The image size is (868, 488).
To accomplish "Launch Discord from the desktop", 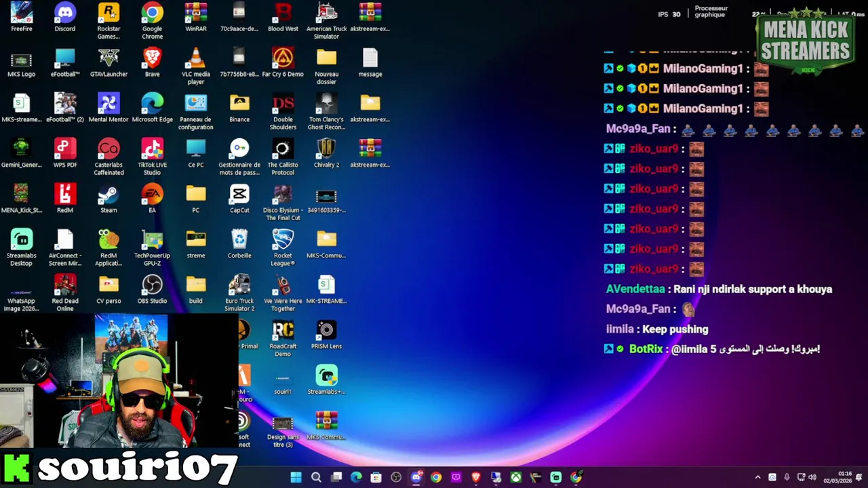I will [x=65, y=17].
